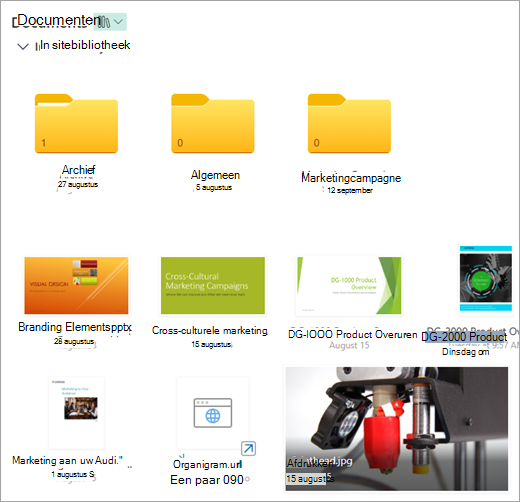The image size is (520, 502).
Task: Click the Branding Elementspptx file name
Action: click(75, 327)
